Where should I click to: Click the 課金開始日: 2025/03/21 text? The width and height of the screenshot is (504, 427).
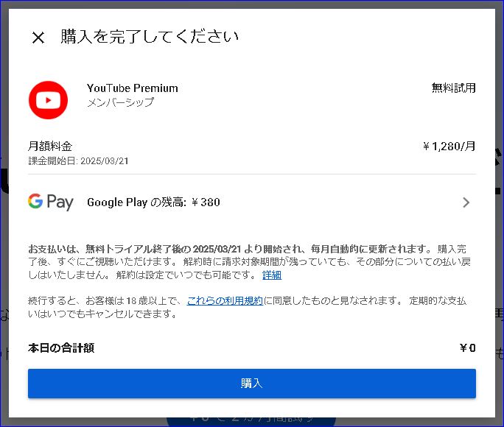coord(78,160)
